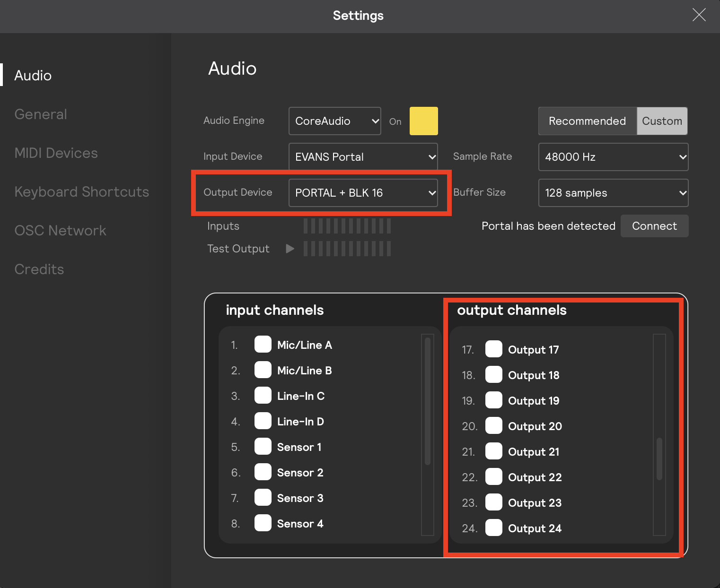Viewport: 720px width, 588px height.
Task: Click the 'Sensor 4' channel label
Action: pos(300,524)
